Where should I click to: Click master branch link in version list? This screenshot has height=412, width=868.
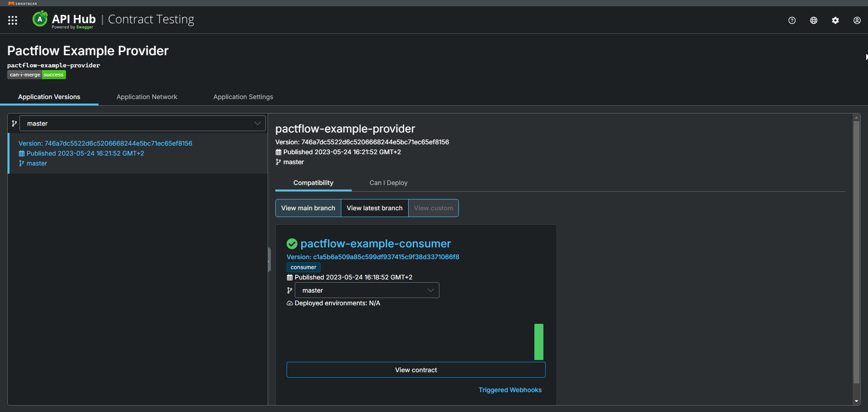pyautogui.click(x=37, y=163)
